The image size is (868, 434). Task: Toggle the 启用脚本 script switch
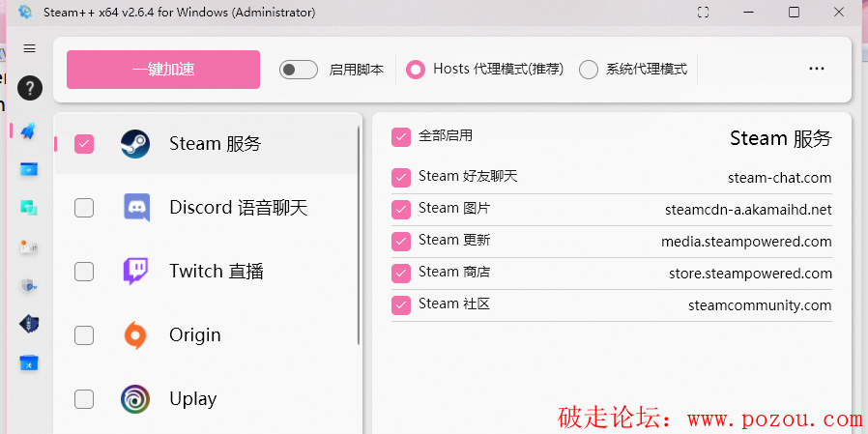(299, 70)
